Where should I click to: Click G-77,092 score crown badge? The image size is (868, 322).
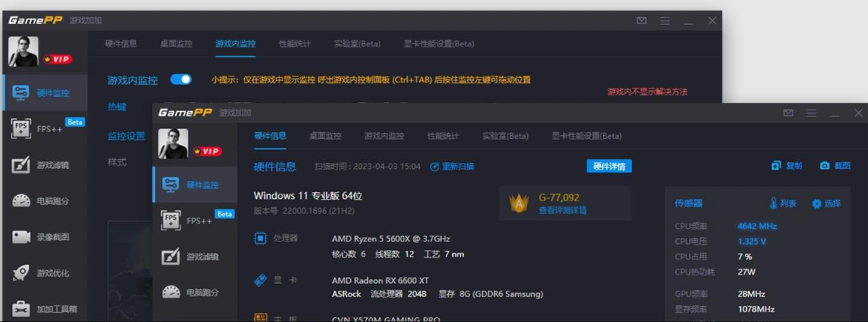point(519,203)
